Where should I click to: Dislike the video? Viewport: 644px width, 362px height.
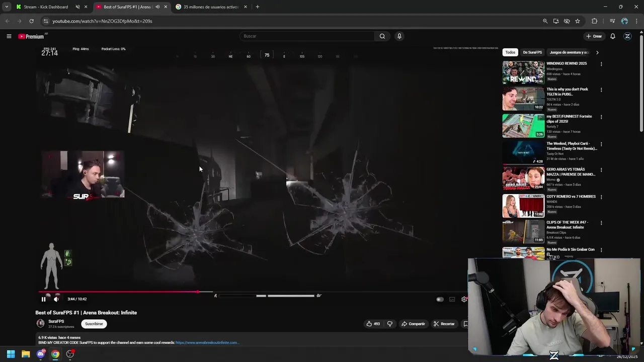(x=389, y=324)
